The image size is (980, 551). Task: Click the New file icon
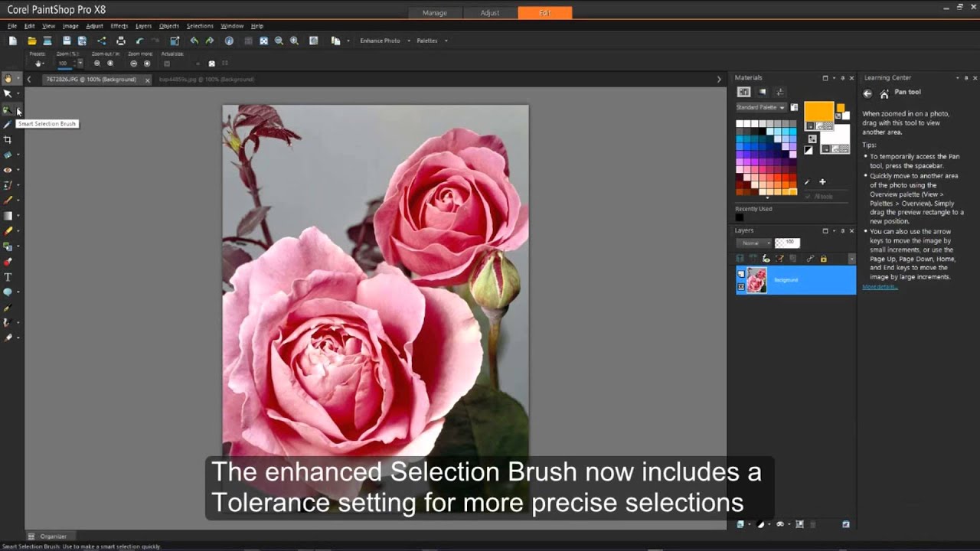[x=13, y=41]
